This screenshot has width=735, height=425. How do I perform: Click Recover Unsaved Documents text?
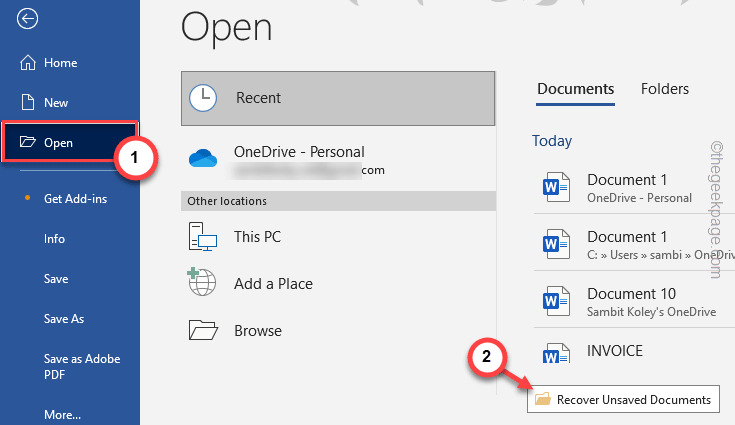point(634,400)
